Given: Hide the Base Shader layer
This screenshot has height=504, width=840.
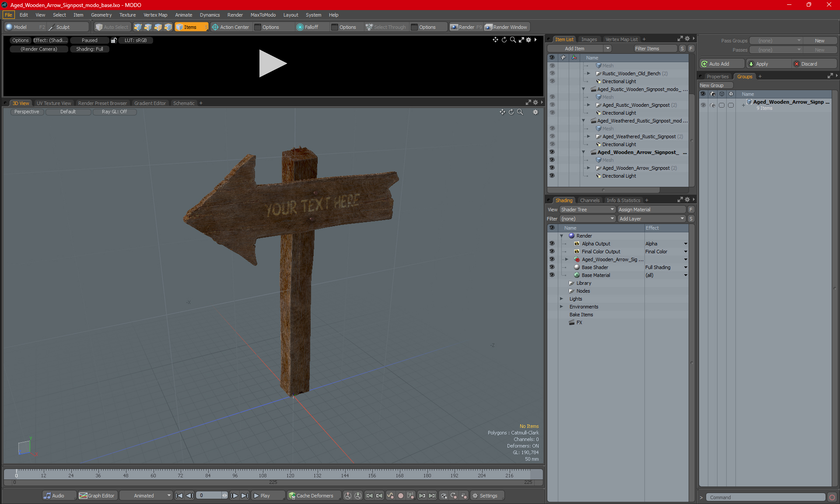Looking at the screenshot, I should pos(552,267).
